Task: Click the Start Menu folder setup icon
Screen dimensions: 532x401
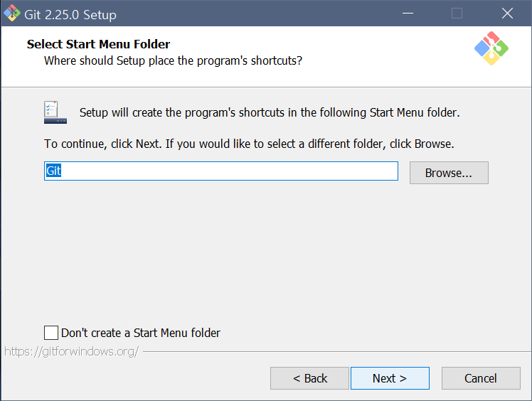Action: 55,112
